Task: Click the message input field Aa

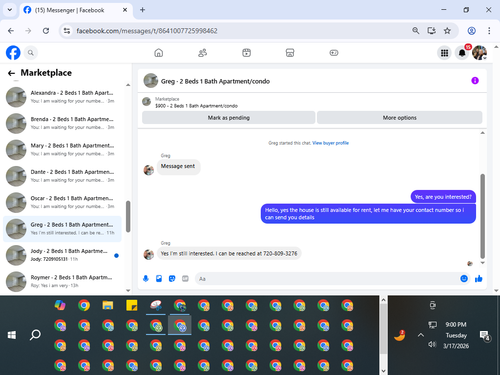Action: (327, 279)
